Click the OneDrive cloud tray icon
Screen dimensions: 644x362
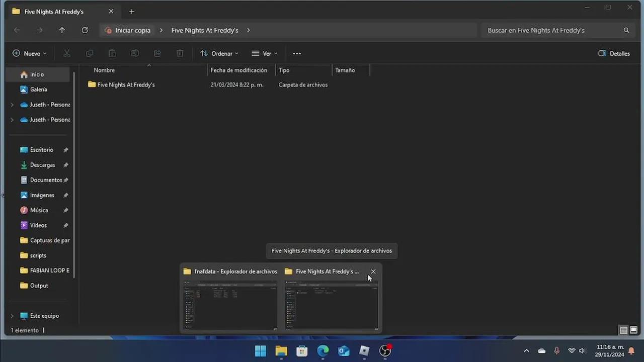[541, 351]
